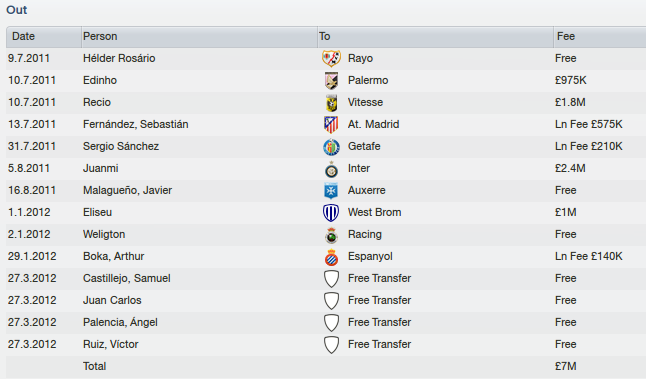Select the Inter club crest
Screen dimensions: 646x379
331,169
